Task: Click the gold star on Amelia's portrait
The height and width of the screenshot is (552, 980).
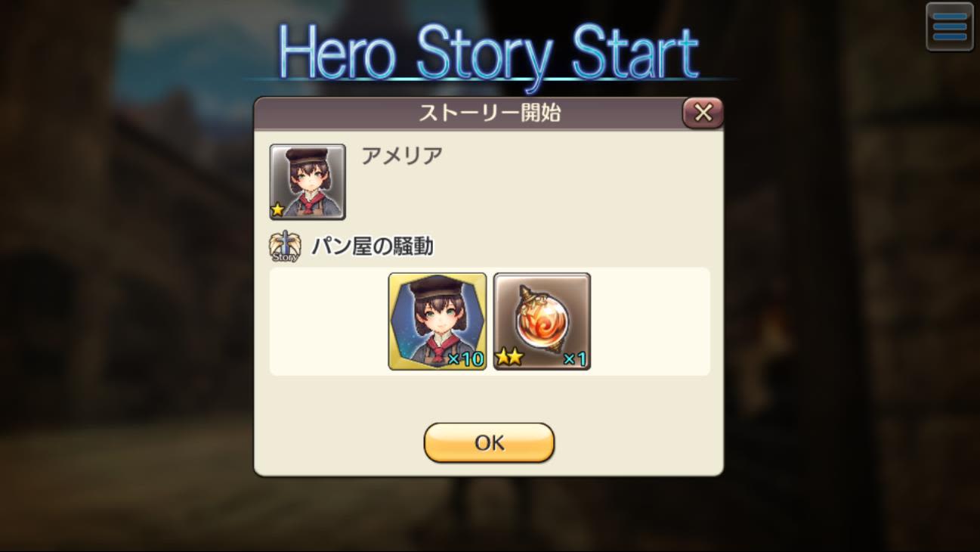Action: [278, 210]
